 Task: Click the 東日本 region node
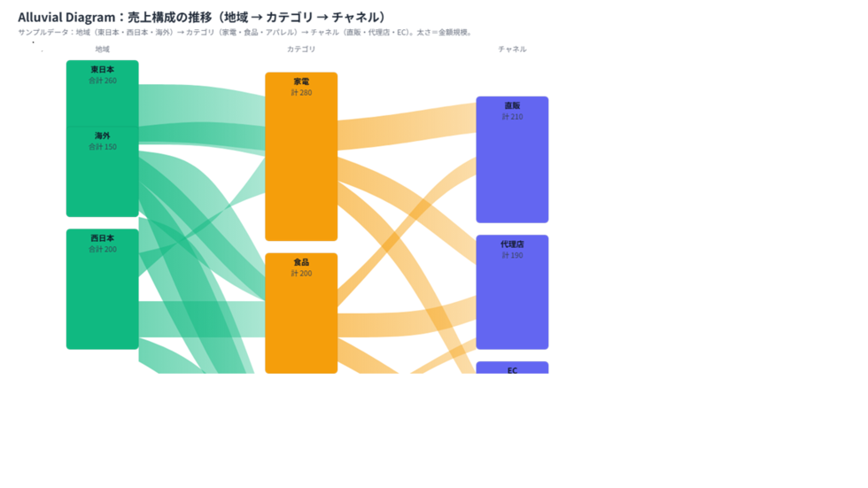click(x=103, y=94)
